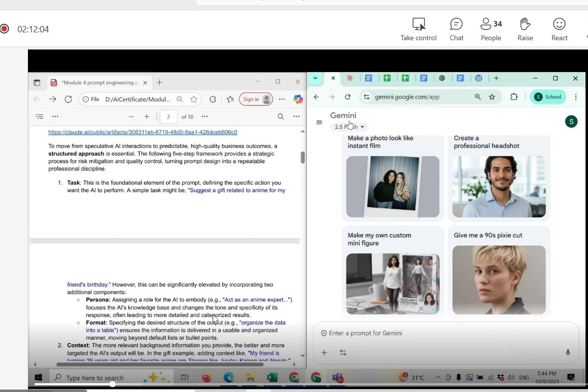Open the claude.ai public artifacts link
This screenshot has height=392, width=588.
click(x=143, y=132)
